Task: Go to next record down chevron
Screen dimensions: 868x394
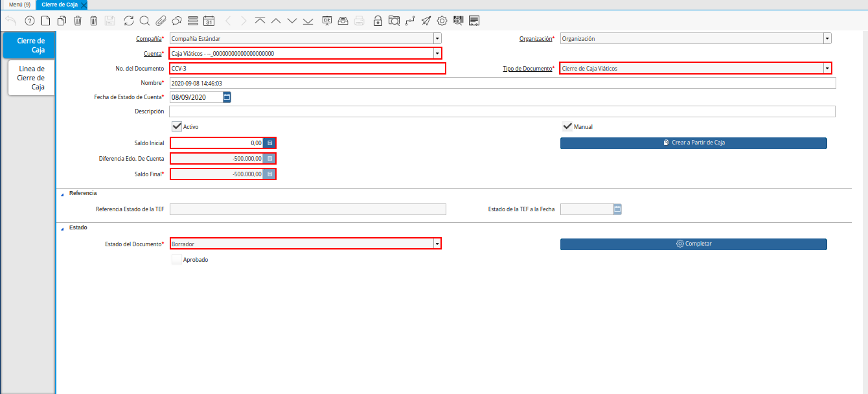Action: (292, 21)
